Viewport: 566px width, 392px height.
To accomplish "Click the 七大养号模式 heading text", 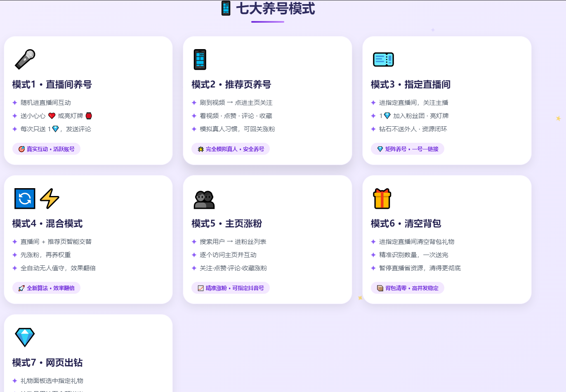I will [276, 8].
